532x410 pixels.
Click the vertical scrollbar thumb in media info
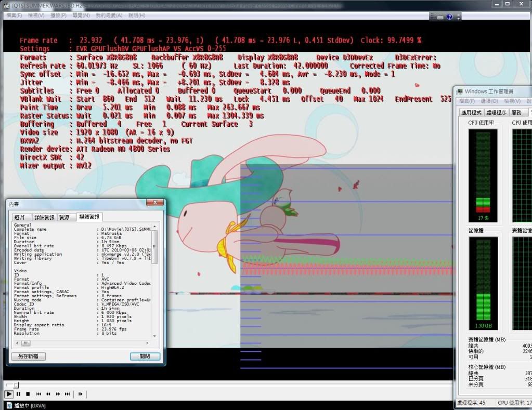[x=154, y=246]
